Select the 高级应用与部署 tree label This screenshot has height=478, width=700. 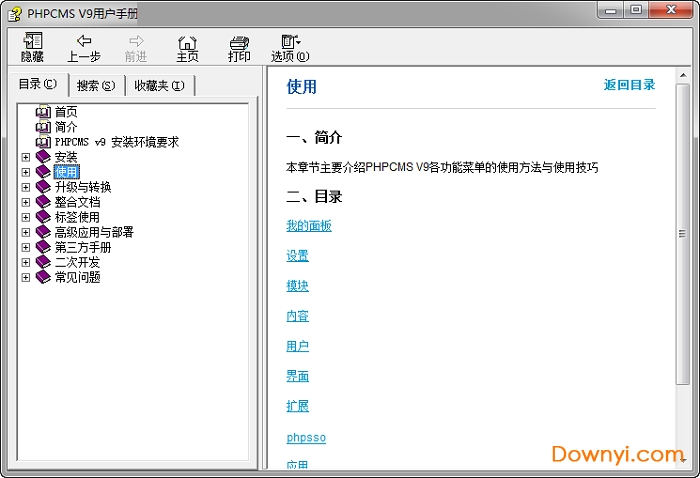click(x=94, y=232)
